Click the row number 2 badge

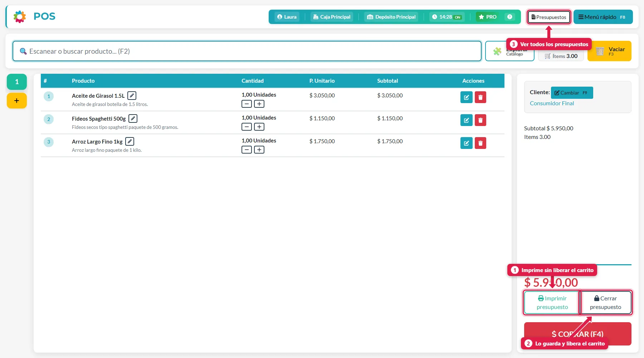pos(49,119)
